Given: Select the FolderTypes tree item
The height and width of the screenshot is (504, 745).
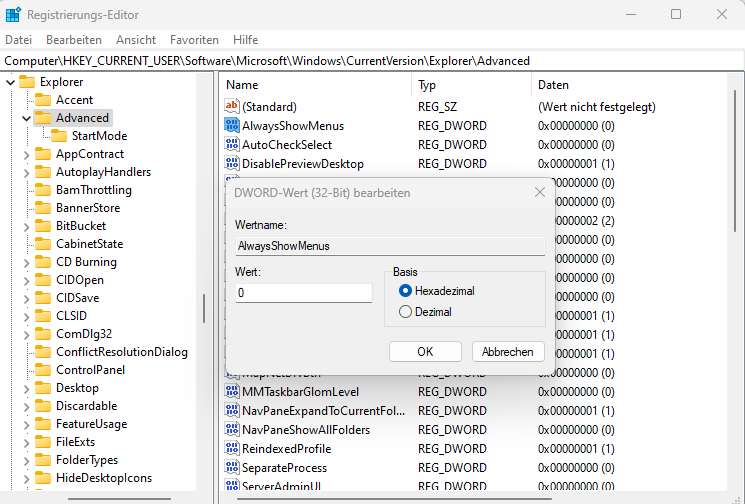Looking at the screenshot, I should [87, 460].
